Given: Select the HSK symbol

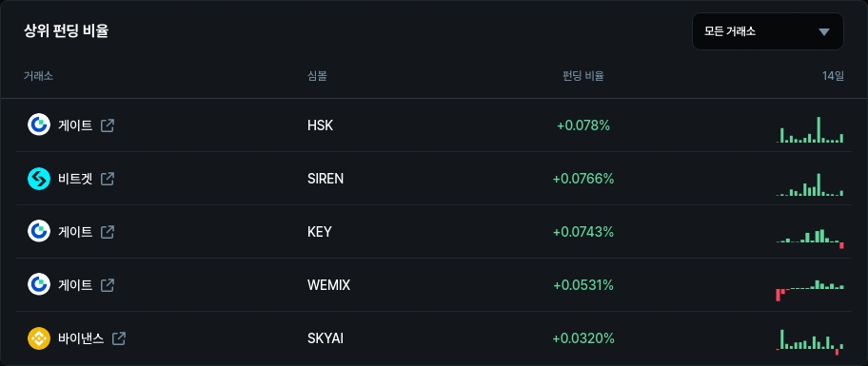Looking at the screenshot, I should pyautogui.click(x=321, y=125).
